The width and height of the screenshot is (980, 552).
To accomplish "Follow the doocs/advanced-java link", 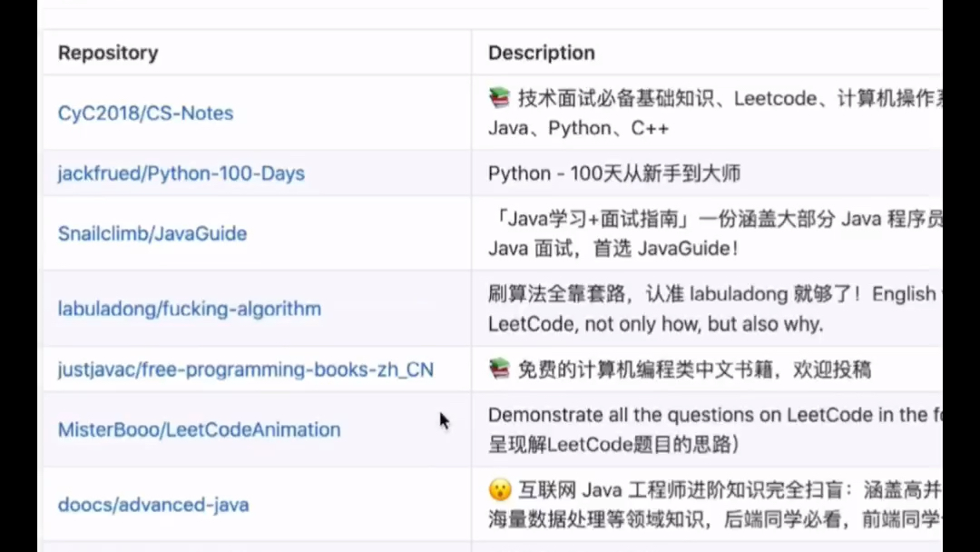I will (x=152, y=505).
